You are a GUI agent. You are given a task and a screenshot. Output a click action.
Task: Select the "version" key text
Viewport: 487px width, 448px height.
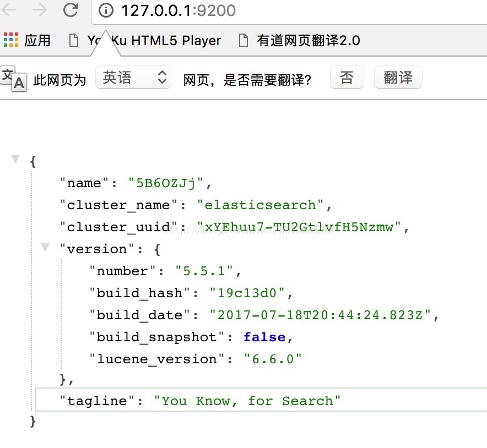[97, 249]
